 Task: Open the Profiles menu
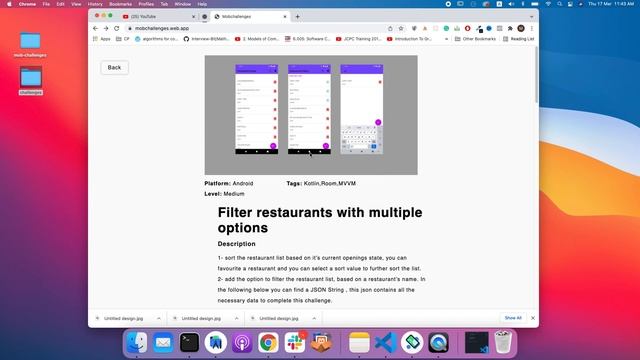[x=146, y=4]
